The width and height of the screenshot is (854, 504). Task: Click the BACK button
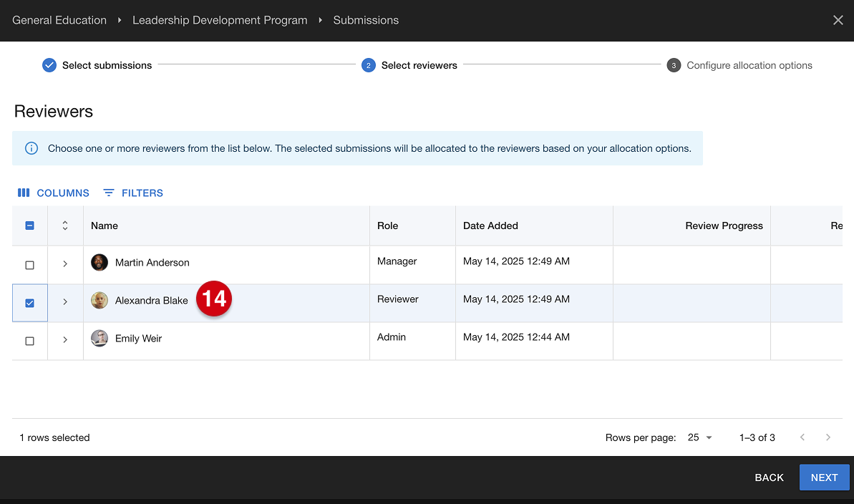click(x=769, y=478)
